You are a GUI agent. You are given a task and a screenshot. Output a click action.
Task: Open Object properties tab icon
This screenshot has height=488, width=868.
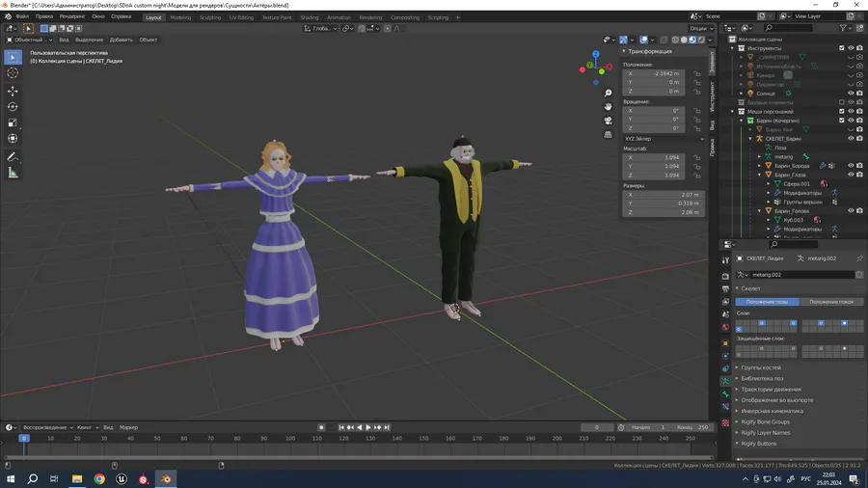[x=725, y=343]
